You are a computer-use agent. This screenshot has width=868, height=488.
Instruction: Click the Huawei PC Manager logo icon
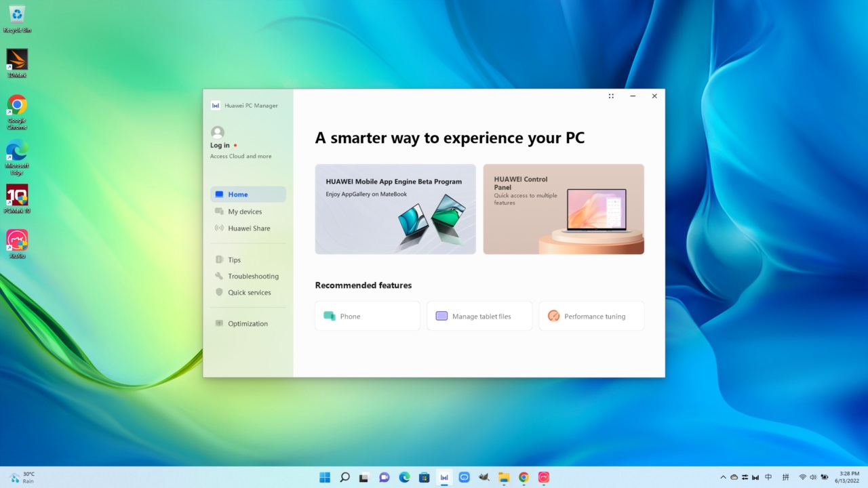tap(216, 105)
